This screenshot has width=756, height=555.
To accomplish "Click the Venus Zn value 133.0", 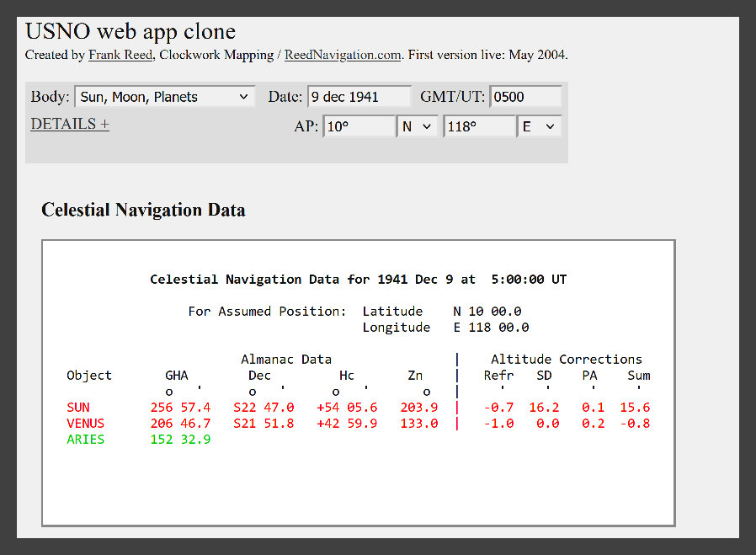I will [x=418, y=424].
